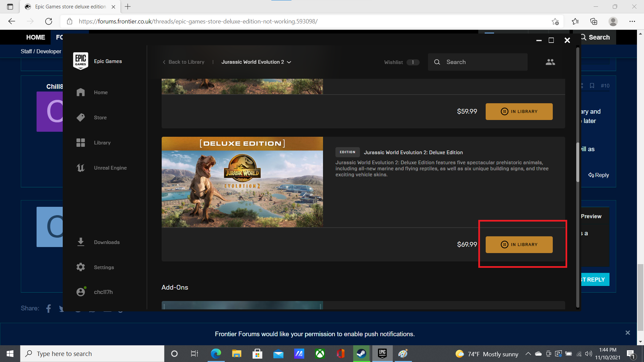Open Task View on the taskbar
The height and width of the screenshot is (362, 644).
(x=195, y=354)
